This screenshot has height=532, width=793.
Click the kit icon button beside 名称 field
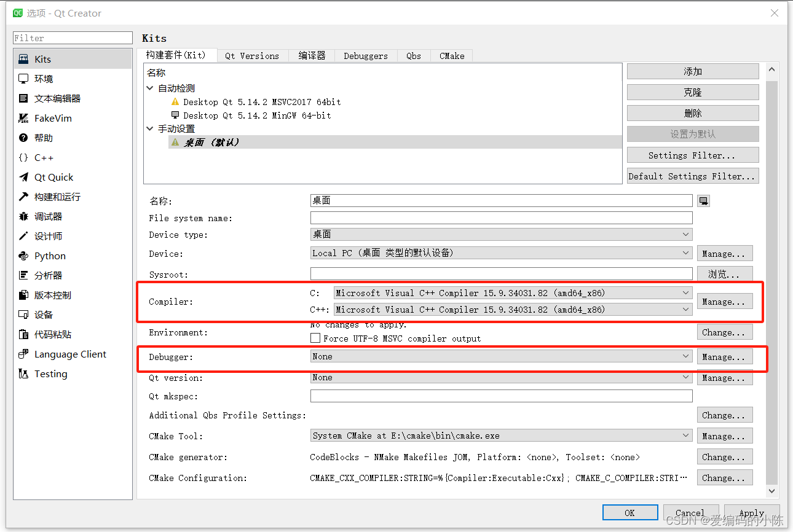click(x=703, y=201)
